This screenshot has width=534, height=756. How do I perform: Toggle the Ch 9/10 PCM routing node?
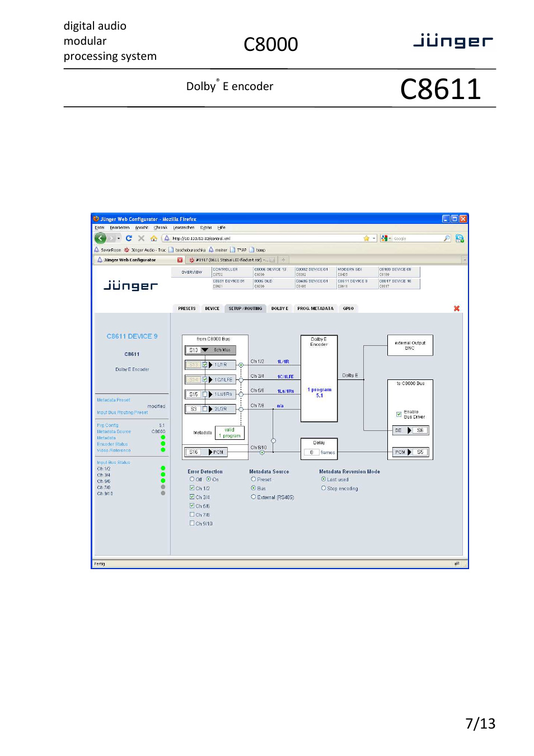262,452
